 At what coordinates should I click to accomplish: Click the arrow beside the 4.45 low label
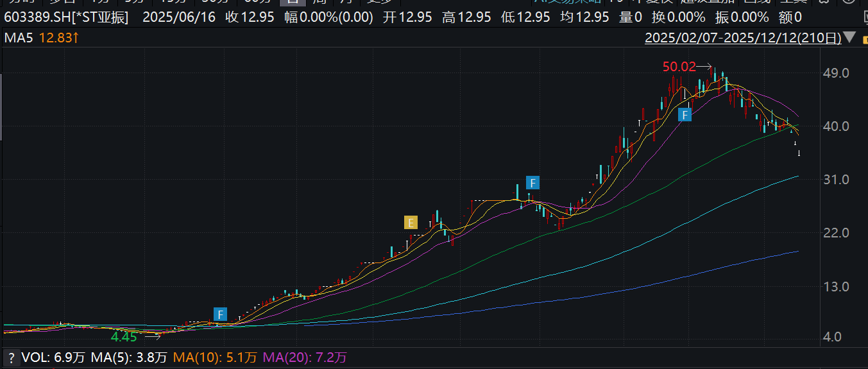151,336
